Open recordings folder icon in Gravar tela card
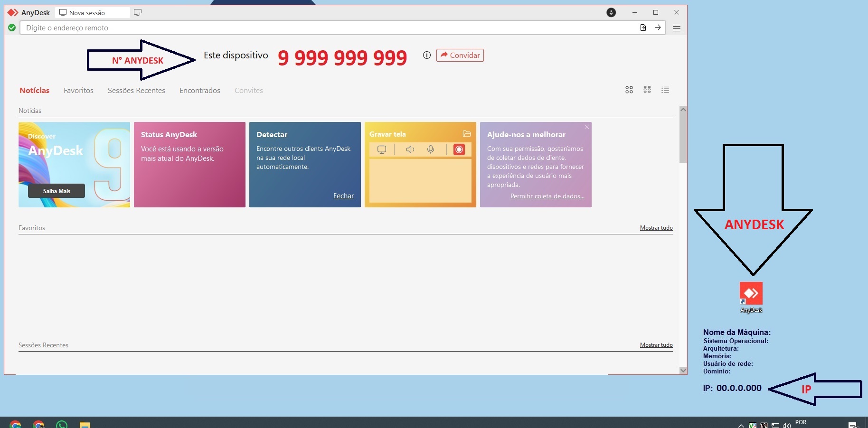The width and height of the screenshot is (868, 428). [x=467, y=134]
